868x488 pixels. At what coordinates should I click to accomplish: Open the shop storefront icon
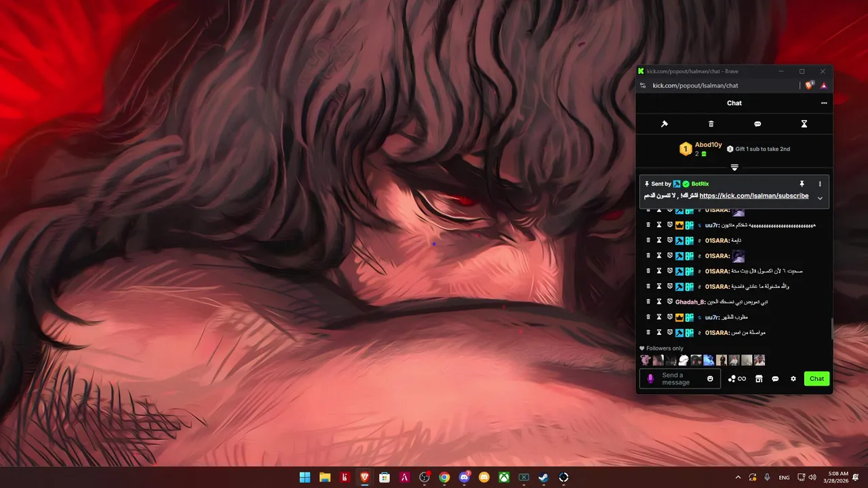pos(759,379)
